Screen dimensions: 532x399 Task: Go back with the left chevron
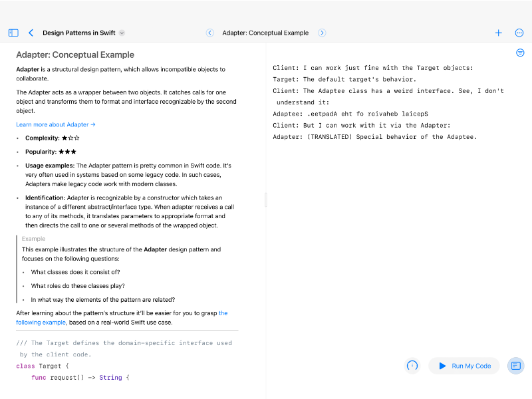(31, 33)
